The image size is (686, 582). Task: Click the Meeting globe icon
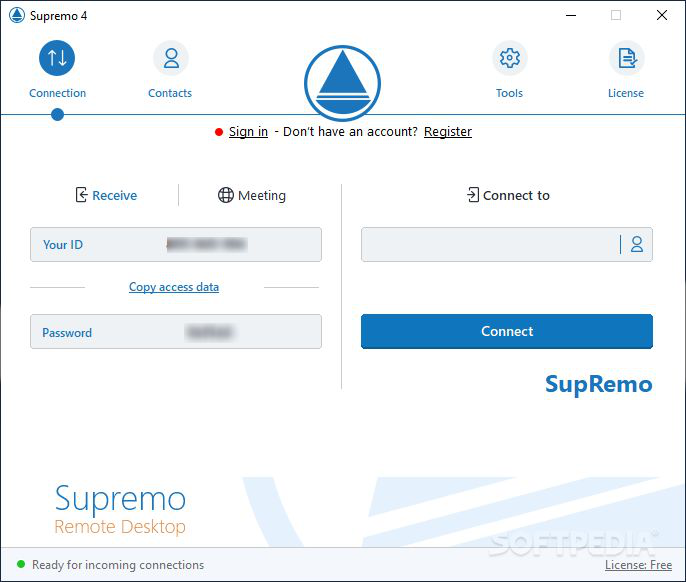(226, 195)
